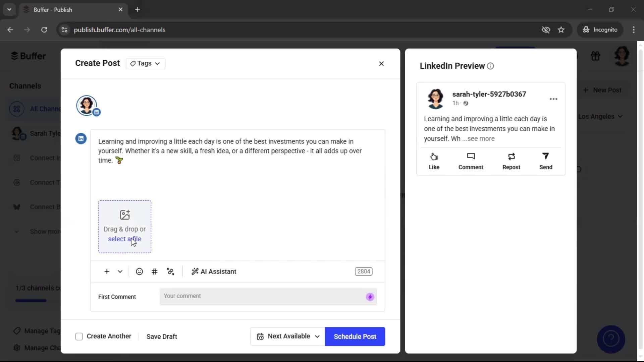Insert a hashtag using the hashtag icon
Viewport: 644px width, 362px height.
click(154, 271)
